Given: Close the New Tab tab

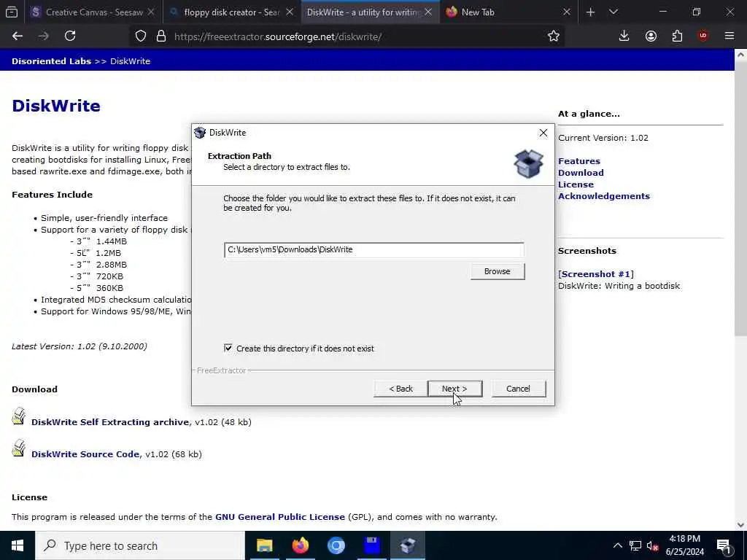Looking at the screenshot, I should coord(566,12).
